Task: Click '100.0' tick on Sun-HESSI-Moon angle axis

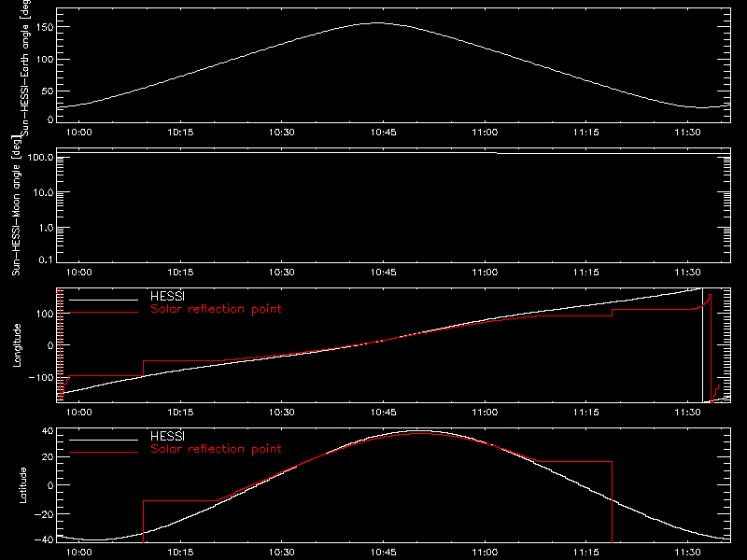Action: [40, 157]
